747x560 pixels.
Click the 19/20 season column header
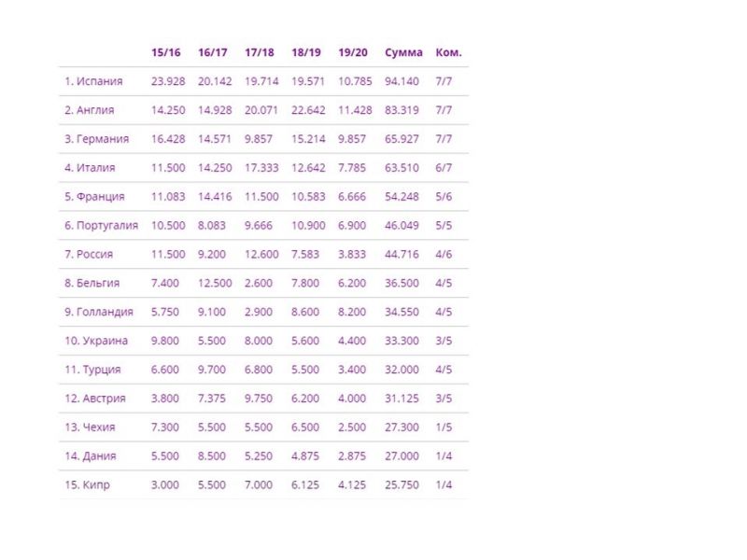pos(353,52)
